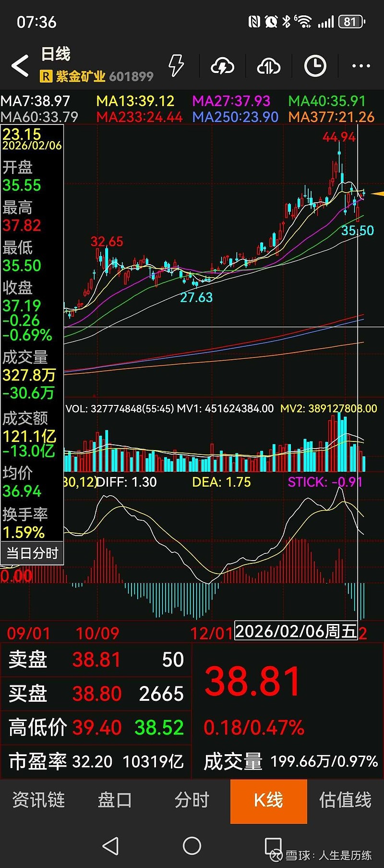The image size is (384, 868).
Task: Tap the MA233:24.44 indicator label
Action: pos(139,117)
